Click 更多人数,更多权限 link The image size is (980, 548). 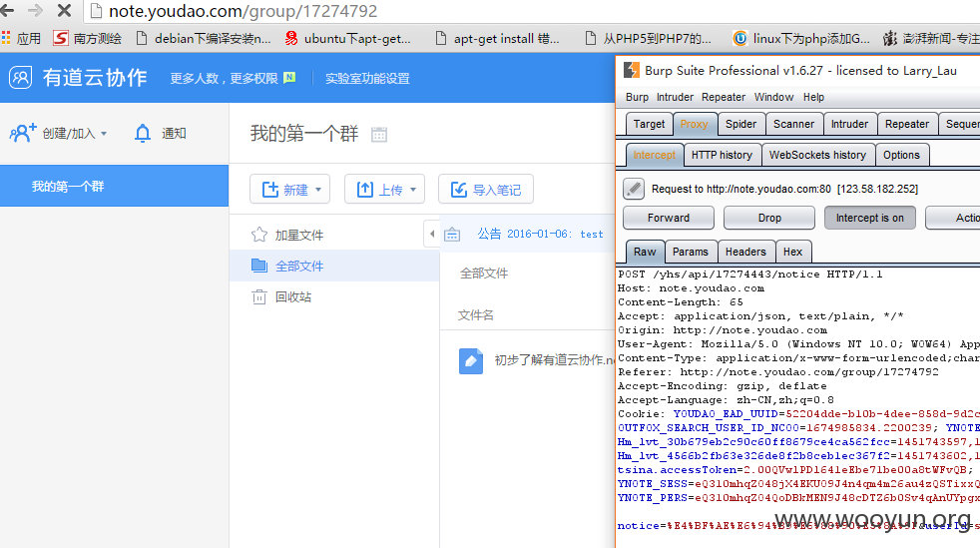click(224, 78)
